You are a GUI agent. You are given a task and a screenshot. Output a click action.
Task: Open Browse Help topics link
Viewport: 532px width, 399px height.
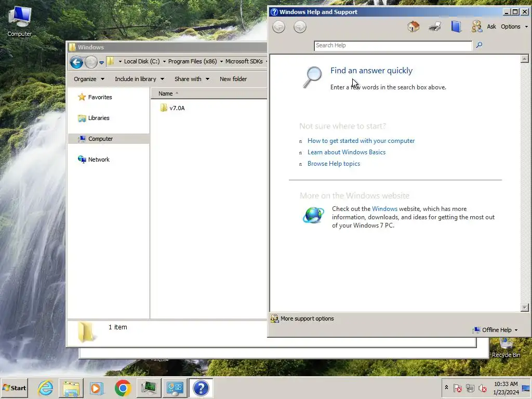click(334, 164)
